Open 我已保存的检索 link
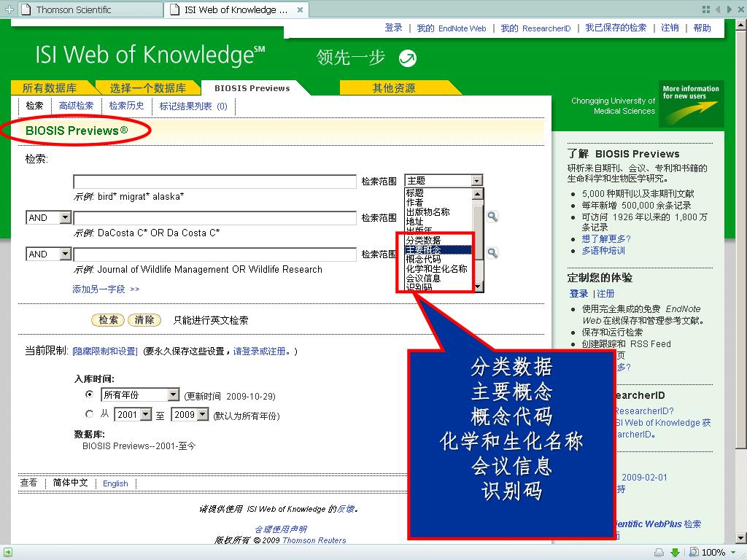The image size is (747, 560). (x=616, y=28)
